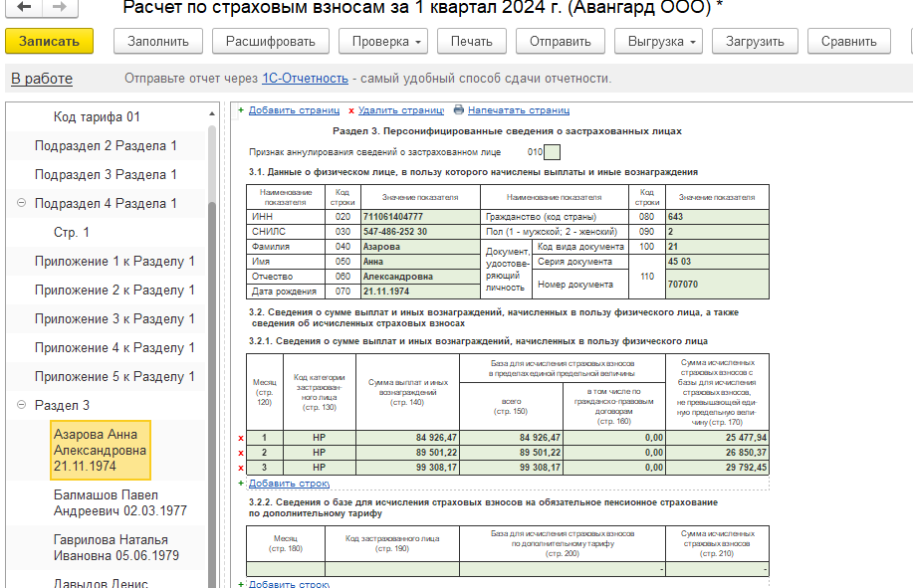This screenshot has width=913, height=588.
Task: Click the contributions sum 29 792,45
Action: coord(717,468)
